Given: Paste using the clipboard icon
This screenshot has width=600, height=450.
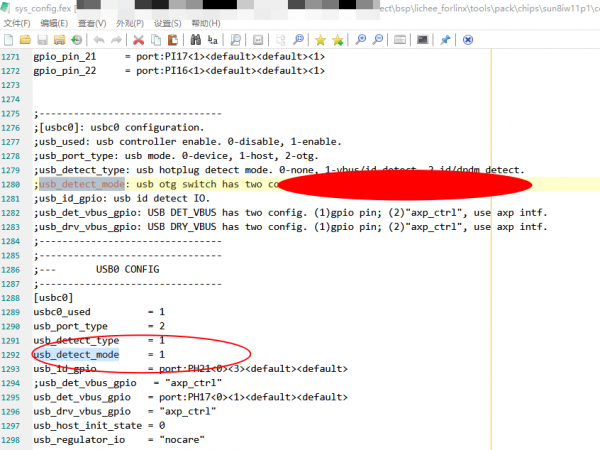Looking at the screenshot, I should [172, 40].
